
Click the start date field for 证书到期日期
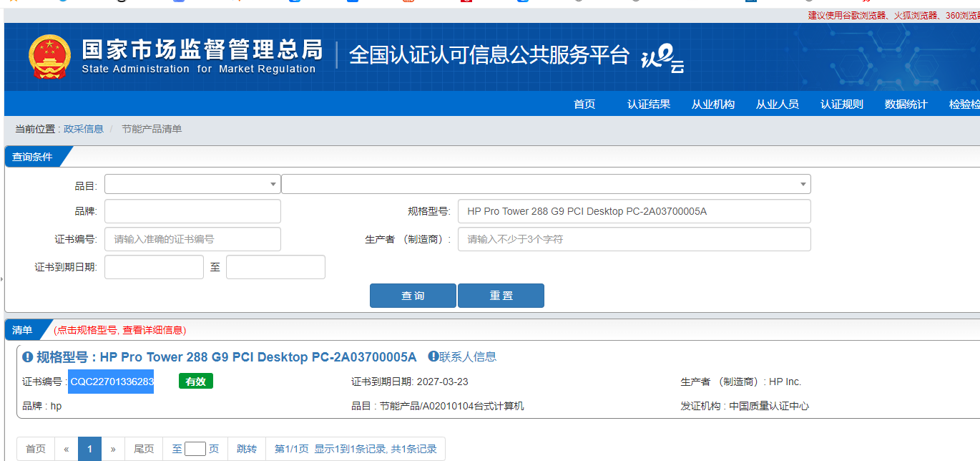[154, 267]
